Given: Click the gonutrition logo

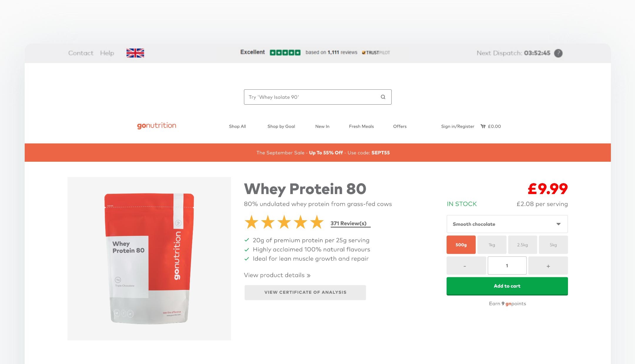Looking at the screenshot, I should click(157, 126).
